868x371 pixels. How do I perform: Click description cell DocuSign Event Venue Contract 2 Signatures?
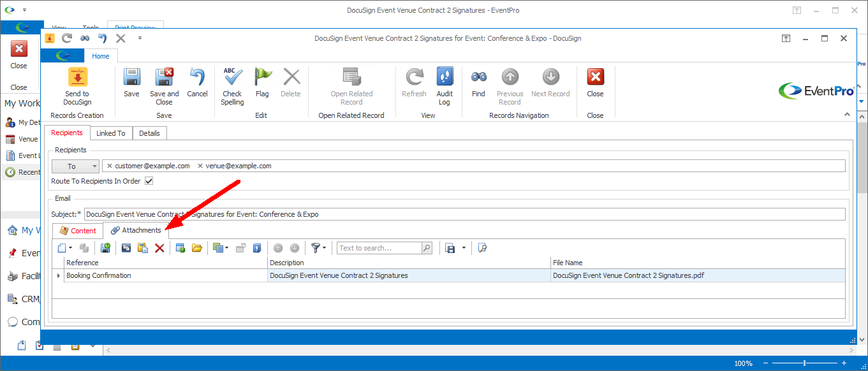point(409,276)
